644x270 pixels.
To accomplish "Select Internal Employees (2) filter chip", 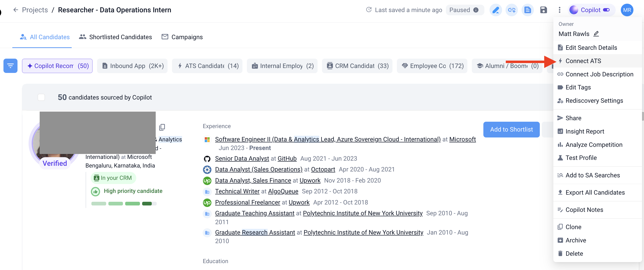I will coord(282,66).
